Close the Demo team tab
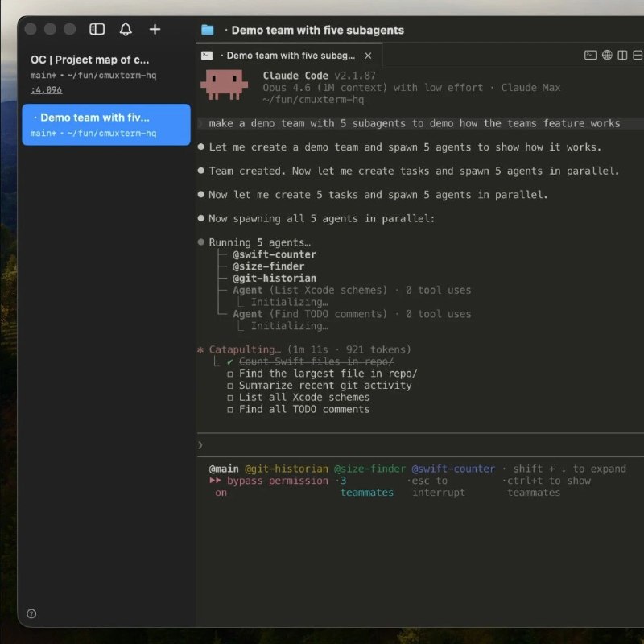644x644 pixels. (368, 56)
